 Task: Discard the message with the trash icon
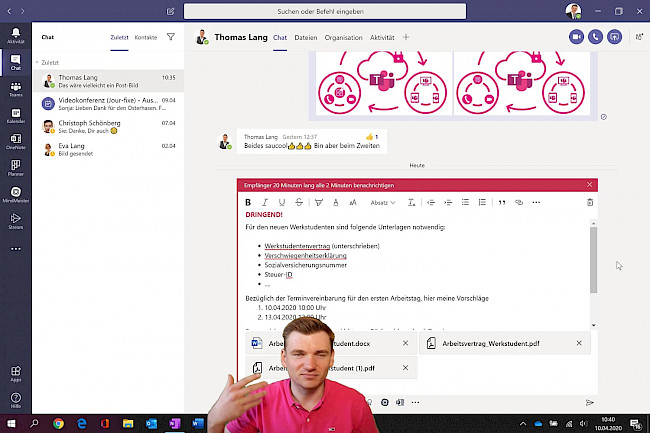tap(589, 202)
